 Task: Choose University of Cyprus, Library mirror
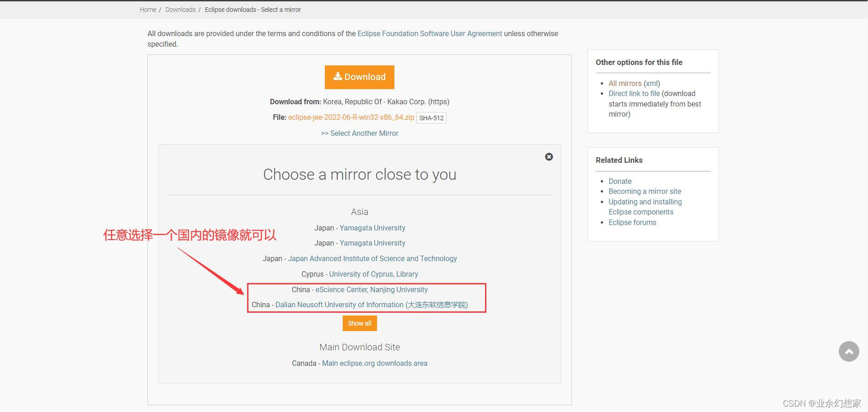click(373, 274)
